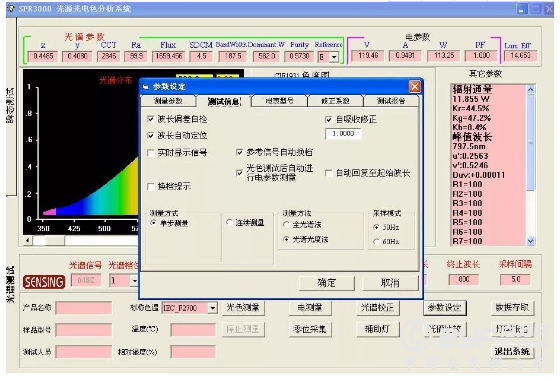The height and width of the screenshot is (381, 560).
Task: Click the spectrum chart left scroll arrow
Action: (x=28, y=240)
